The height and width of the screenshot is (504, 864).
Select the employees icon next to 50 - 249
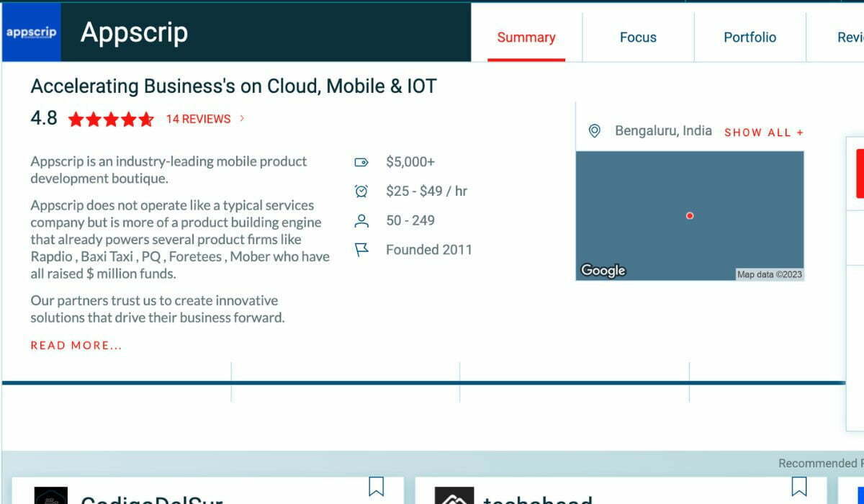click(x=361, y=220)
